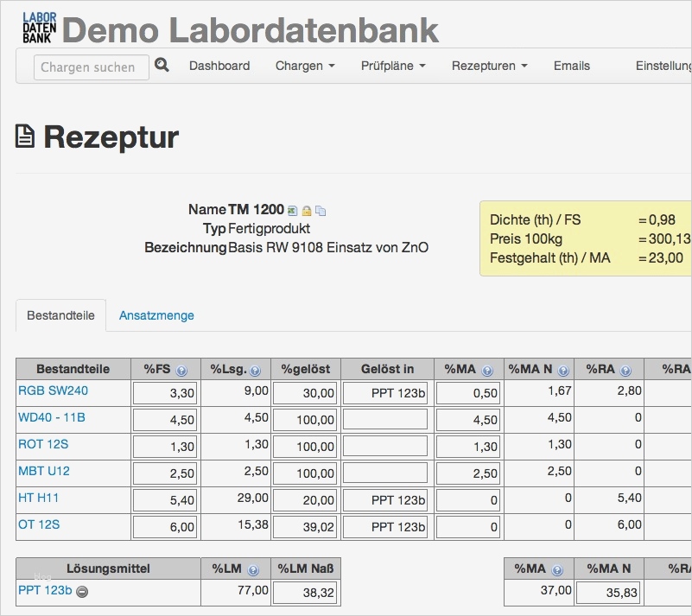
Task: Click the Gelöst in field for HT H11
Action: click(x=385, y=500)
